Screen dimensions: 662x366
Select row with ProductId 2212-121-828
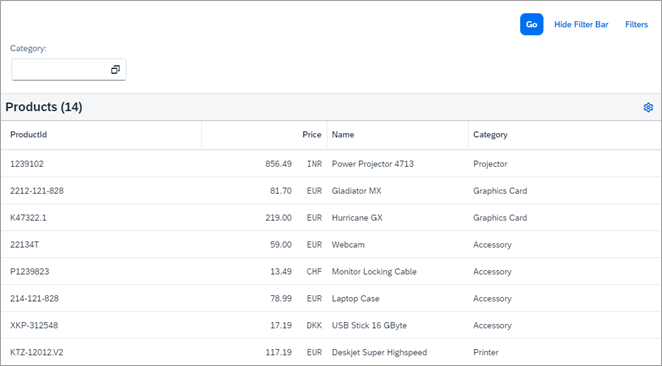331,191
